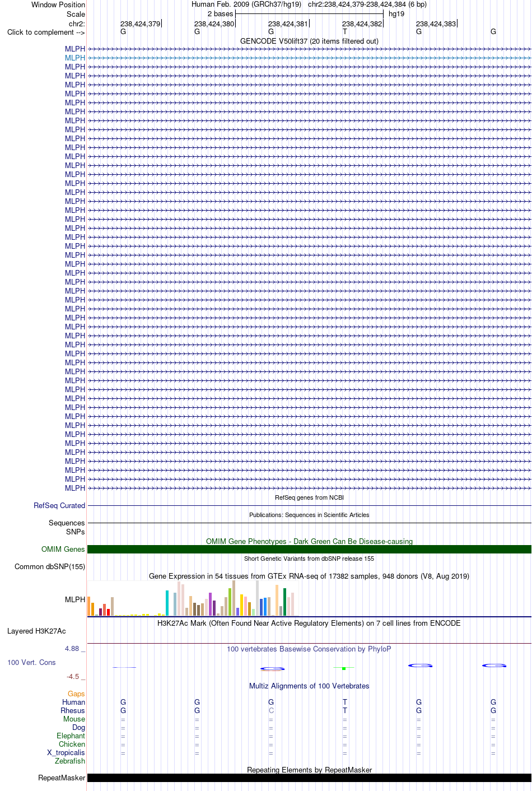Click the 100 Vert. Cons label
The image size is (532, 791).
point(31,662)
